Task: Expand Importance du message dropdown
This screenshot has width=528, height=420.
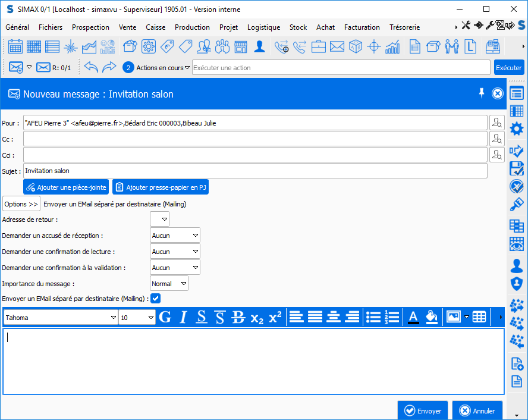Action: click(183, 284)
